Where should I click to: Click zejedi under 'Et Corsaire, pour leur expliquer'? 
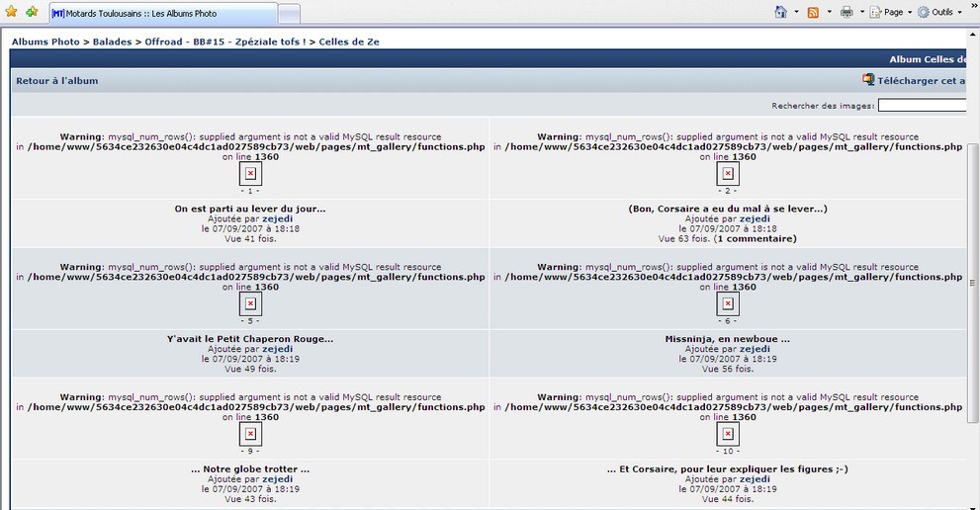pyautogui.click(x=755, y=478)
